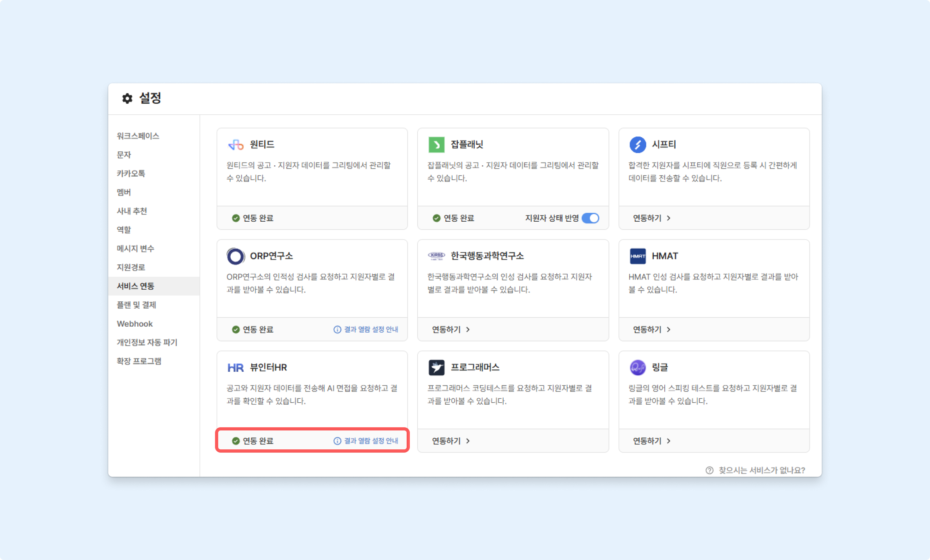This screenshot has height=560, width=930.
Task: Click 연동하기 on the HMAT card
Action: coord(647,329)
